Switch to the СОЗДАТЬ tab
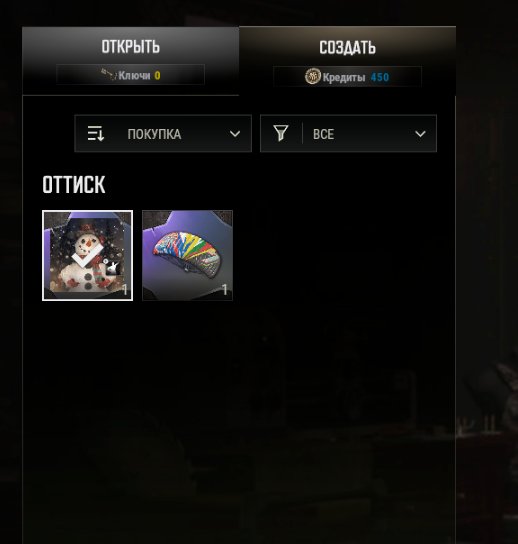The width and height of the screenshot is (518, 544). 347,61
